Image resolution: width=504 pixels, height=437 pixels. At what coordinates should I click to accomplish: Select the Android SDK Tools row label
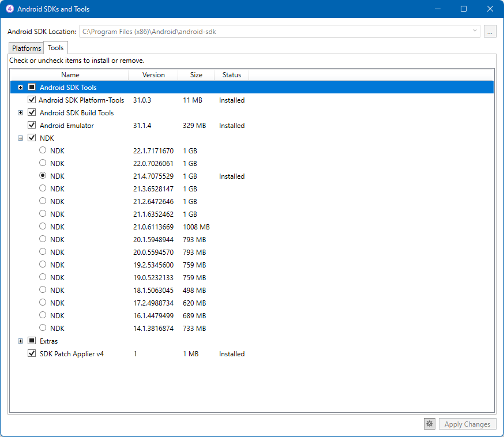(68, 88)
